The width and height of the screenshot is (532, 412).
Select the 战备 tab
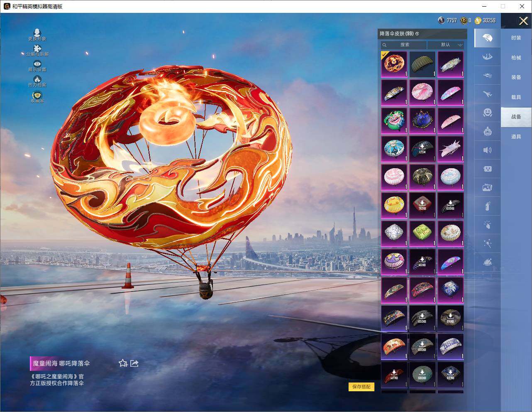[516, 117]
